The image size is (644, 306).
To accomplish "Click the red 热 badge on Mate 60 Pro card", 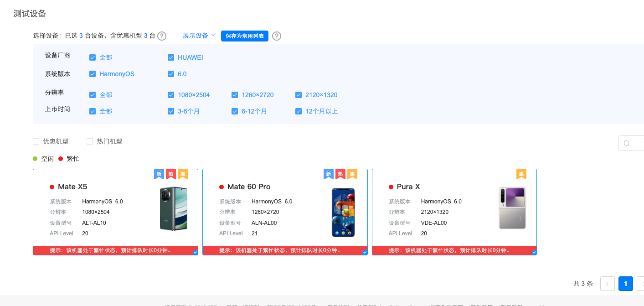I will 340,174.
